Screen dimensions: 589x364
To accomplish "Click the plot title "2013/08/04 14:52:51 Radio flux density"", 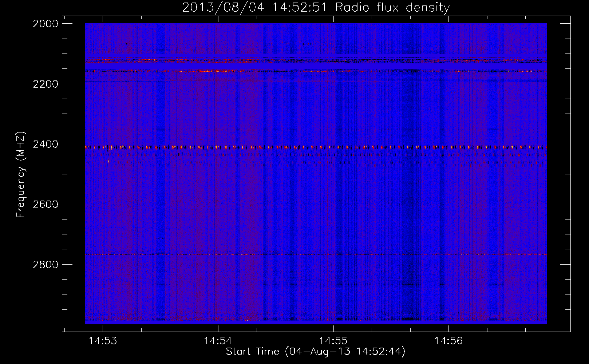I will click(x=316, y=7).
